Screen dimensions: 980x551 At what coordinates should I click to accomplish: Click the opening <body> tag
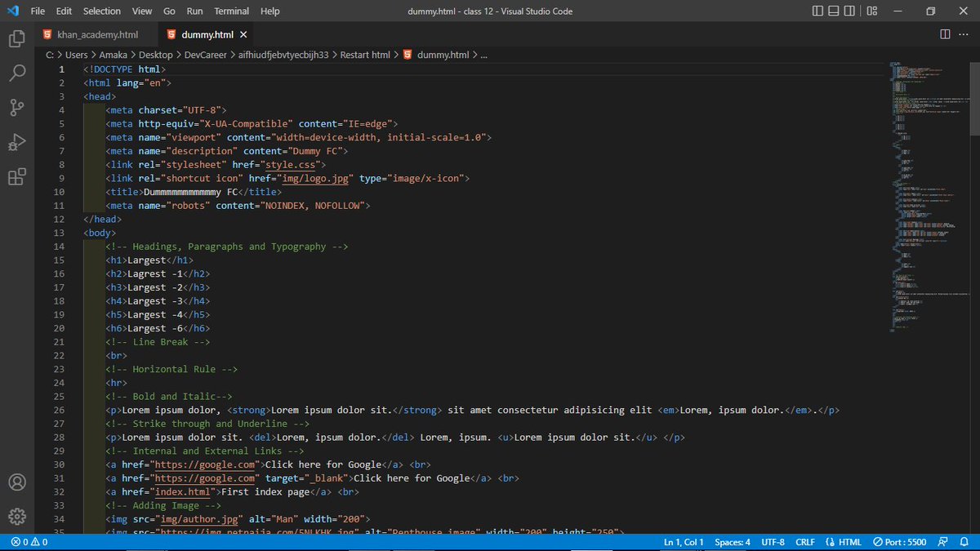coord(100,233)
